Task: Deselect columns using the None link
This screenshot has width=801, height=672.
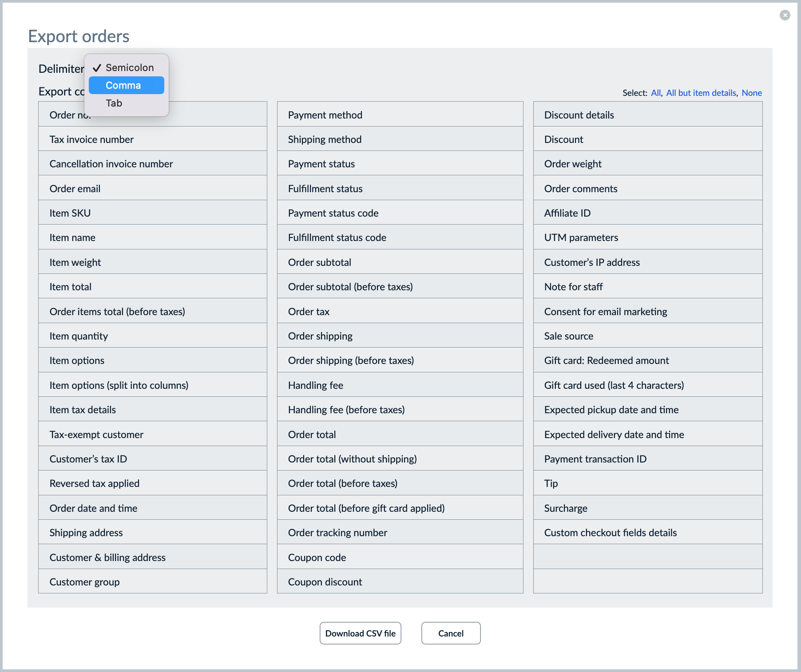Action: tap(752, 93)
